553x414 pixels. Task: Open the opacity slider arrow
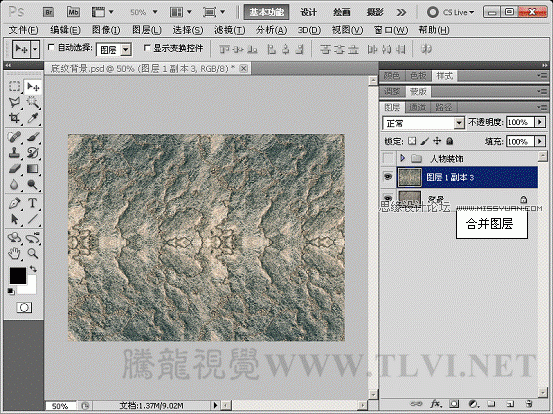click(540, 122)
